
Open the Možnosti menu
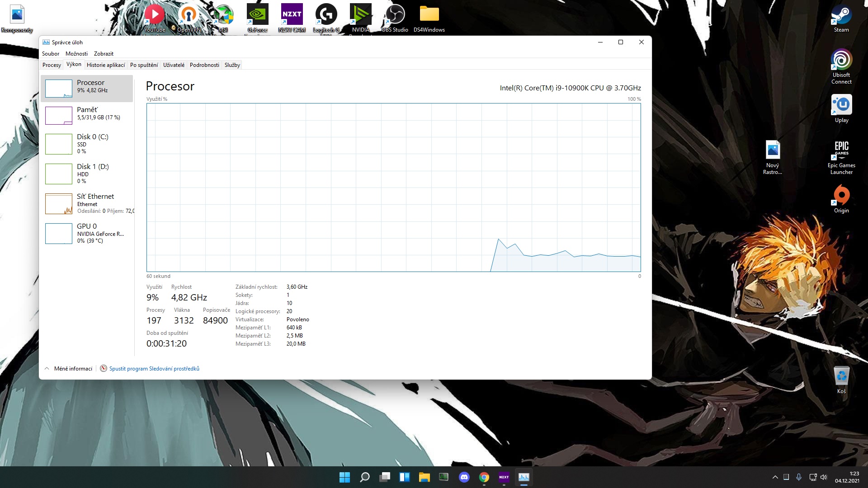76,53
